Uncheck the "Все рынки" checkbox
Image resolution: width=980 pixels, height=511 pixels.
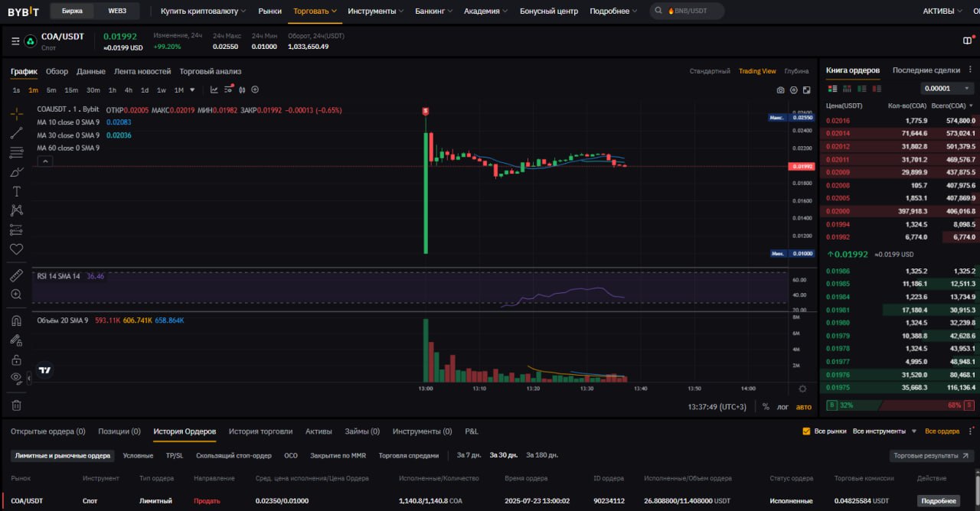click(x=806, y=431)
